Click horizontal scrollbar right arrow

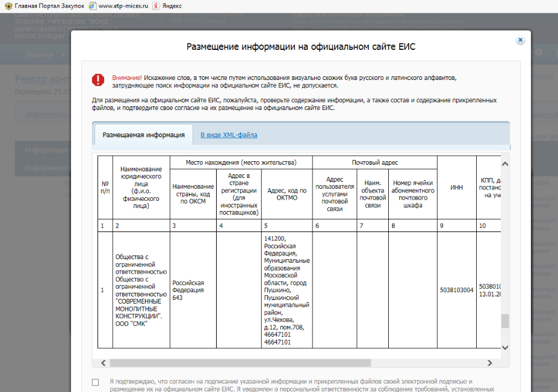(489, 363)
